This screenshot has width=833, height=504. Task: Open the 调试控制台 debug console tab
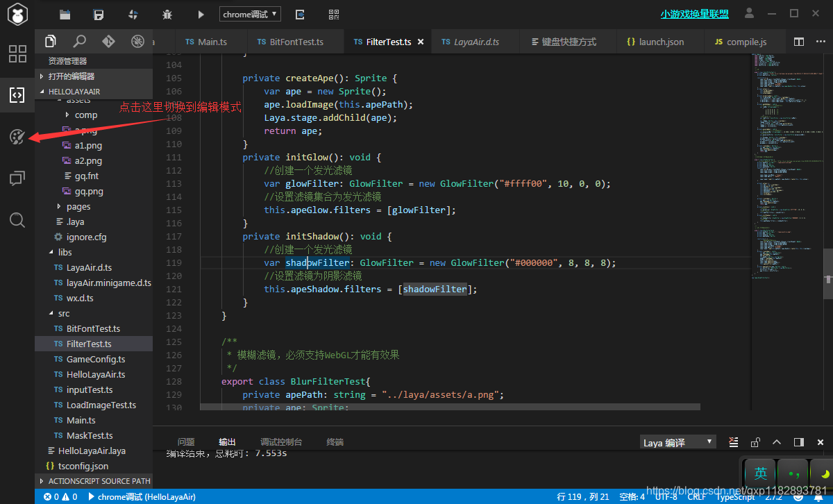(281, 442)
